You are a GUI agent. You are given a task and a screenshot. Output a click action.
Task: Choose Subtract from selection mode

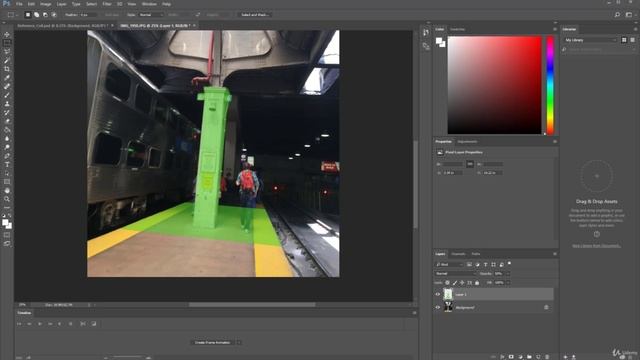point(45,15)
